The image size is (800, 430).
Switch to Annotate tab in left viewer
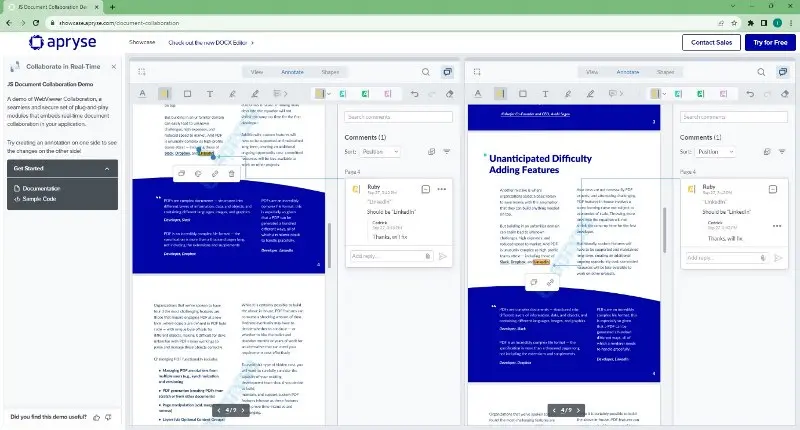pyautogui.click(x=292, y=72)
